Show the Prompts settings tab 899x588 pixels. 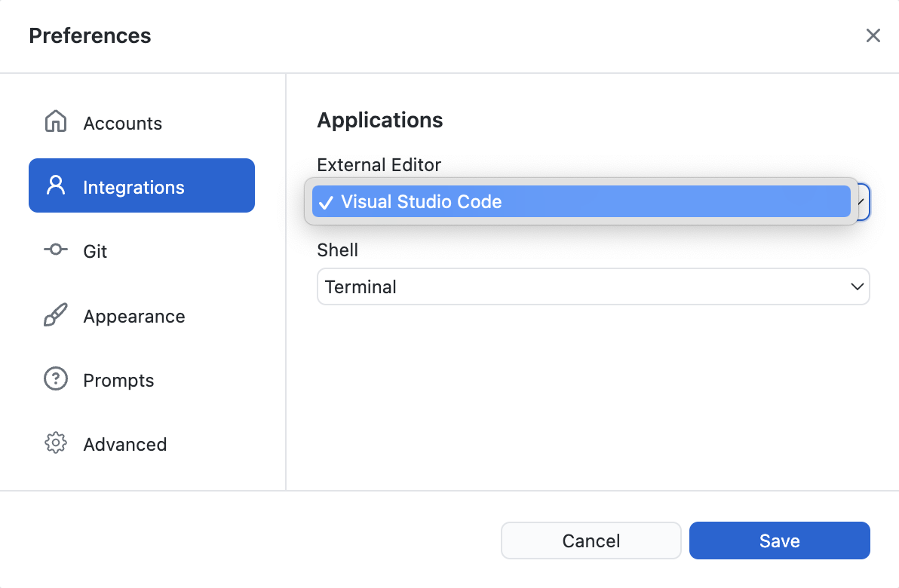tap(142, 379)
